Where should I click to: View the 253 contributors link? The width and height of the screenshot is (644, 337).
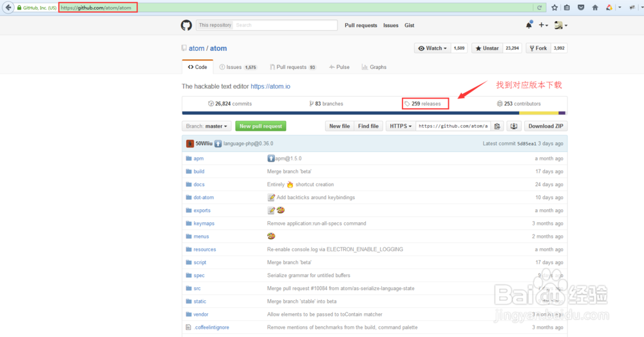coord(518,104)
